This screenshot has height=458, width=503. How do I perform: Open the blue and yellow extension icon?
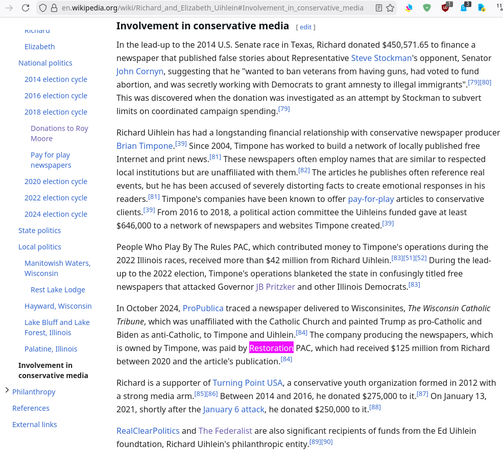click(482, 8)
